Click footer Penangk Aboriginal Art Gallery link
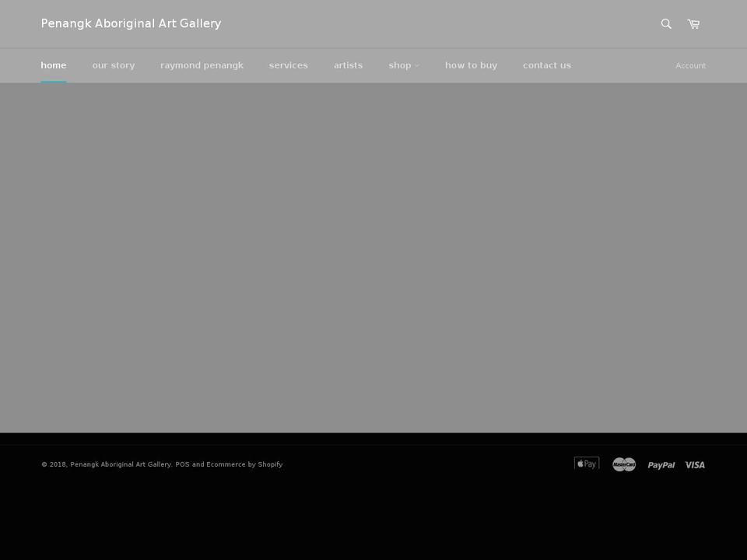Screen dimensions: 747x560 coord(121,464)
